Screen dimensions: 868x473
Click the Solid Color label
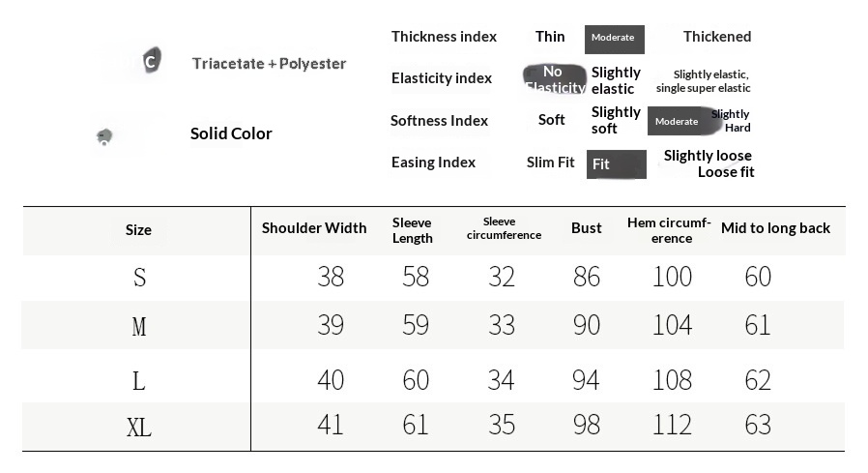click(231, 133)
